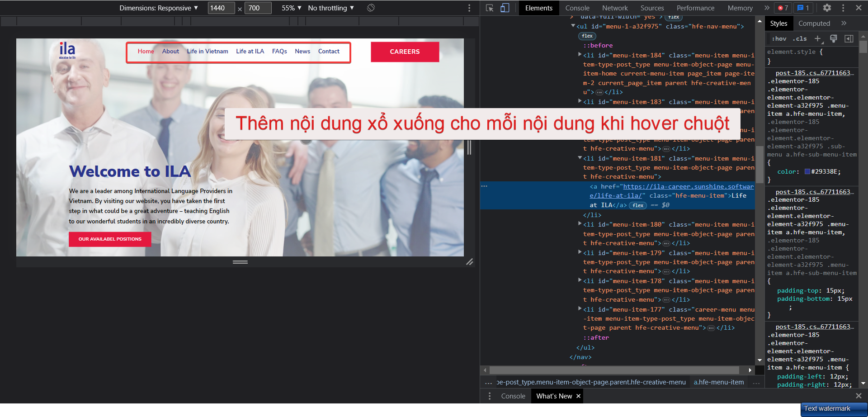Collapse the ul menu-1-a32f975 node
The image size is (868, 417).
573,26
